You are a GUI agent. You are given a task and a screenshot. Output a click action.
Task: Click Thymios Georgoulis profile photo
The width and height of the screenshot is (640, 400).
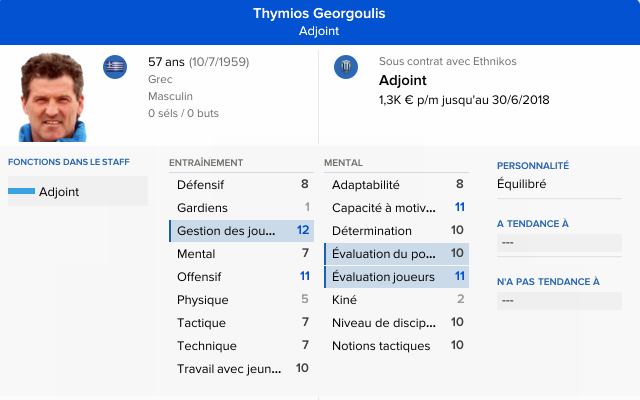pos(52,97)
